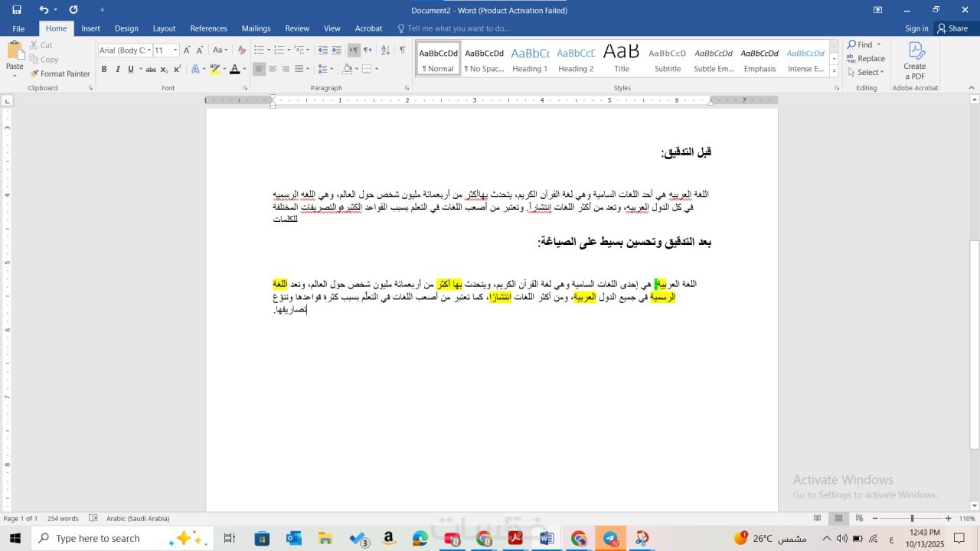This screenshot has width=980, height=551.
Task: Apply the Title style
Action: pos(622,58)
